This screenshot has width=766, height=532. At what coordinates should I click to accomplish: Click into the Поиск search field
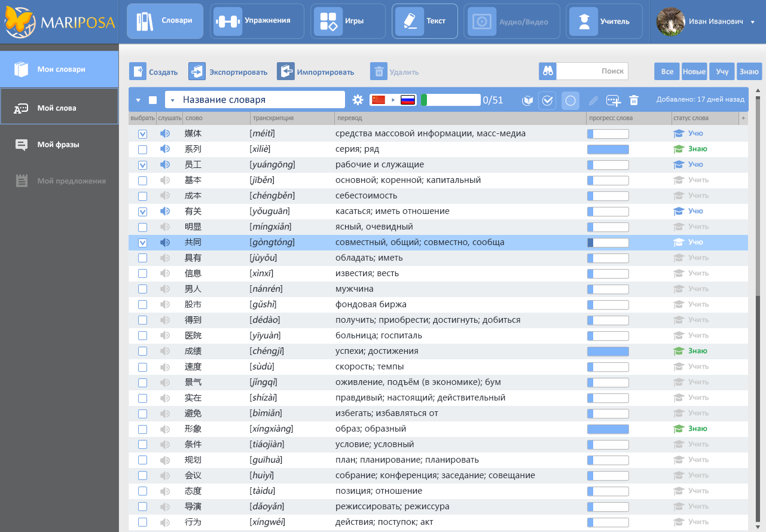[x=591, y=71]
